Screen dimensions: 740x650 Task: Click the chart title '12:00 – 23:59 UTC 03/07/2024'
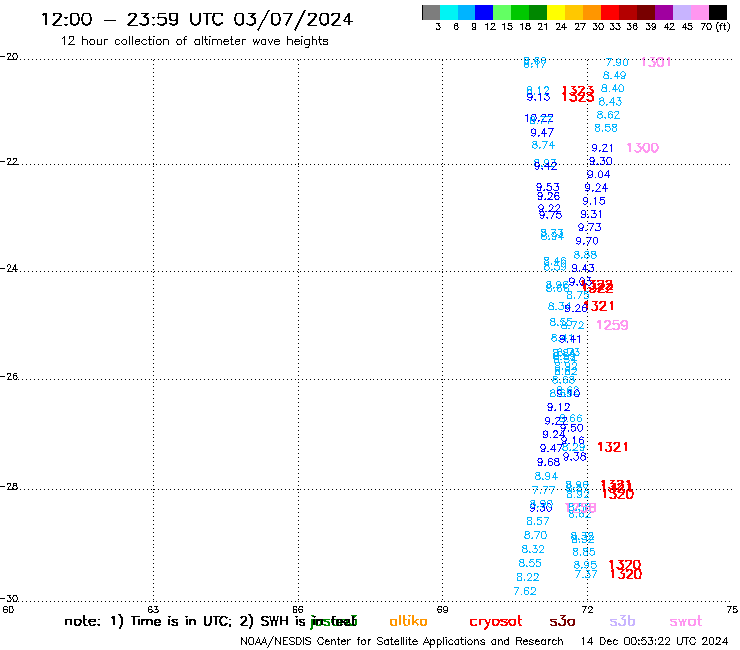click(x=197, y=19)
